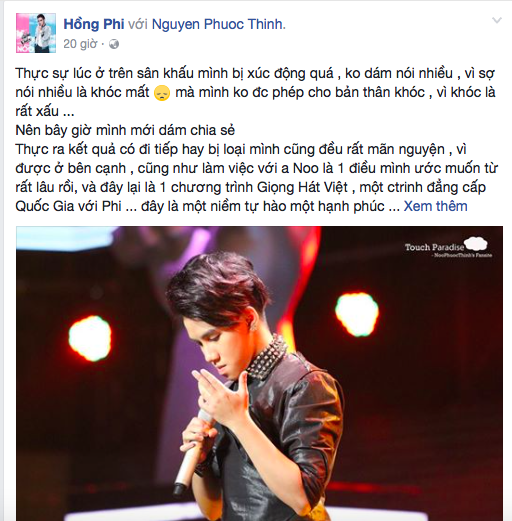
Task: Click the "Quốc Gia với Phi" text
Action: [68, 206]
